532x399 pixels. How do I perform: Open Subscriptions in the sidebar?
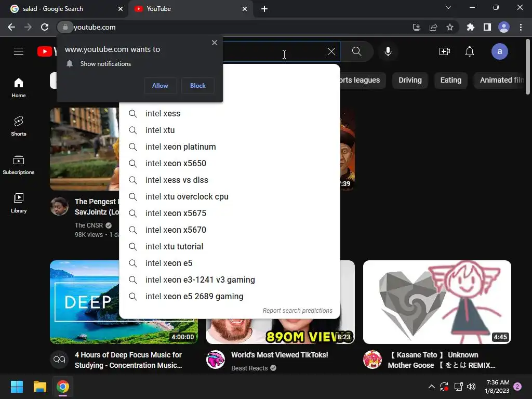pyautogui.click(x=19, y=164)
